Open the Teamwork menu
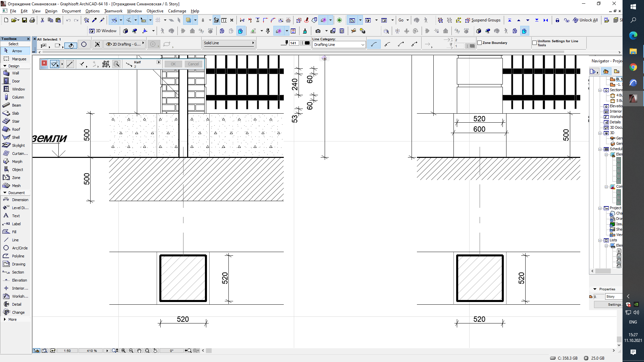The height and width of the screenshot is (362, 644). [113, 11]
